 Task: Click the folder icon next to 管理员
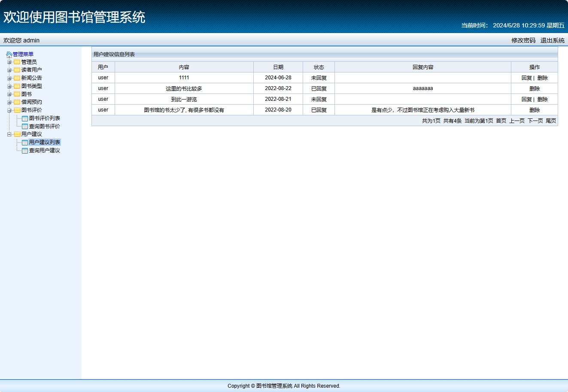pyautogui.click(x=17, y=62)
